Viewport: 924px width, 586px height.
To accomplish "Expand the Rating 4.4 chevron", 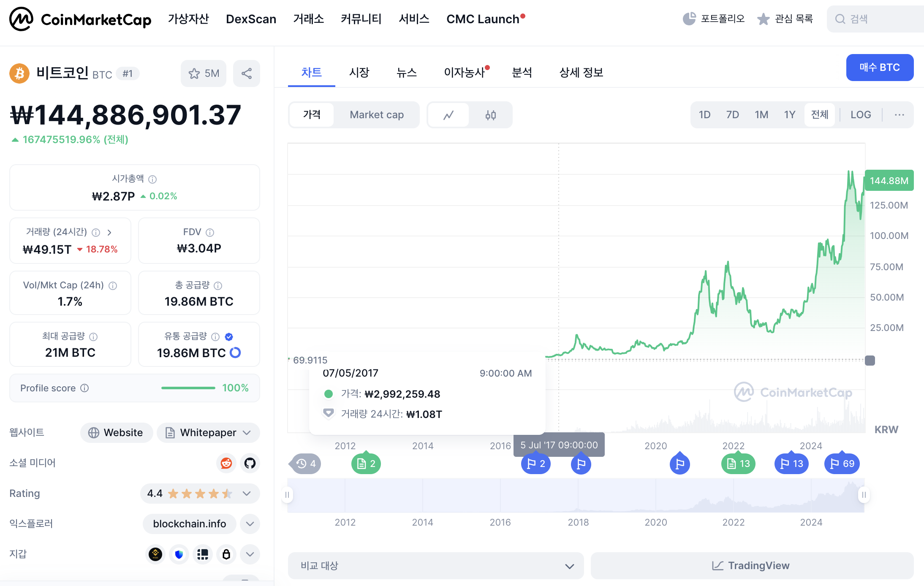I will (x=247, y=494).
